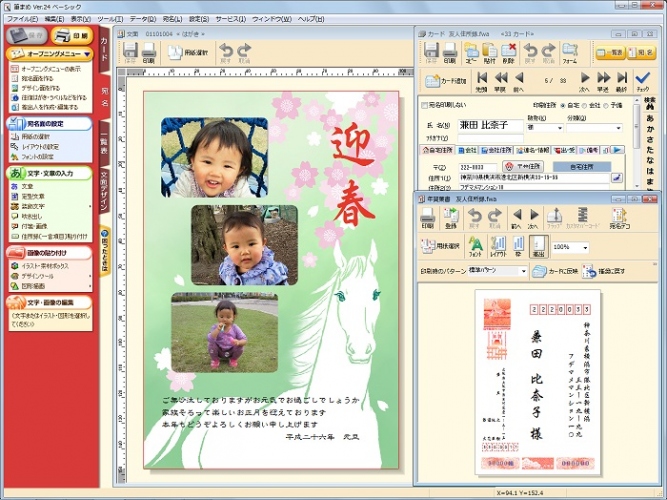The height and width of the screenshot is (500, 667).
Task: Click the blue チェック checkmark icon
Action: click(642, 82)
